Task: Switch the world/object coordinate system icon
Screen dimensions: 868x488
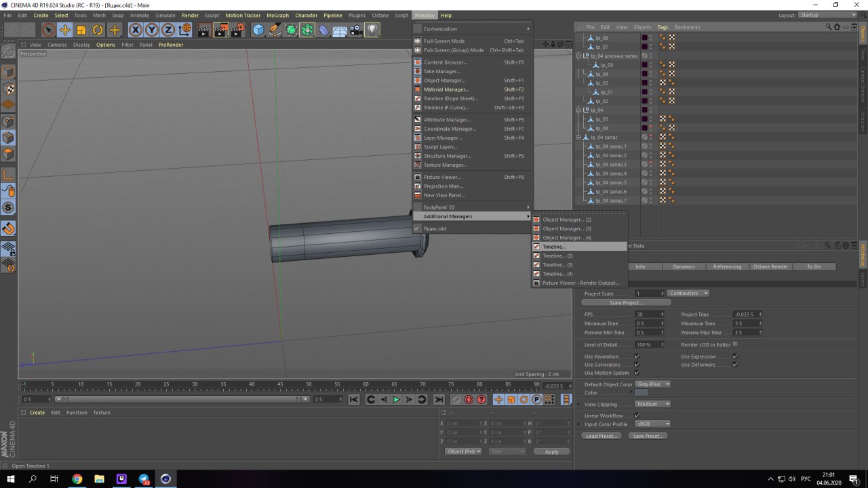Action: [184, 30]
